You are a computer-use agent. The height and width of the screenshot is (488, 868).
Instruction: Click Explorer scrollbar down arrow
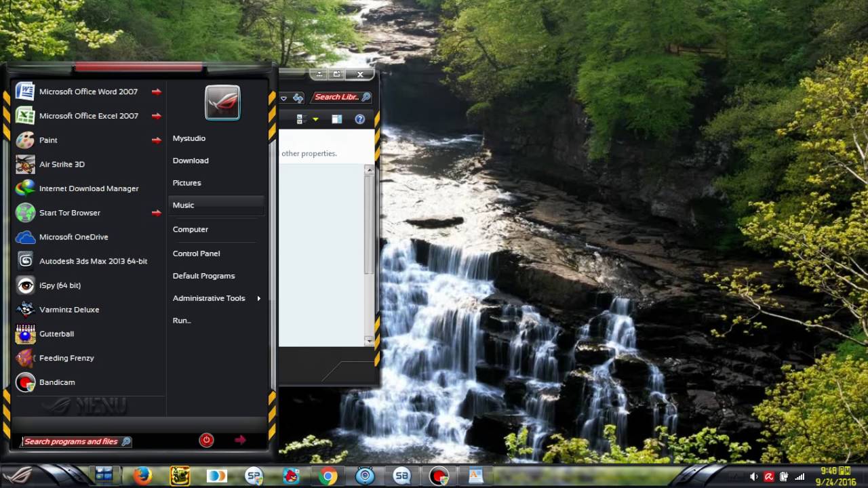point(369,340)
